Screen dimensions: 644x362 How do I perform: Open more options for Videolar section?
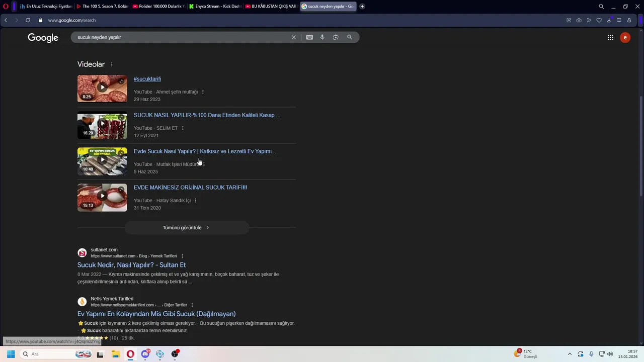[112, 64]
